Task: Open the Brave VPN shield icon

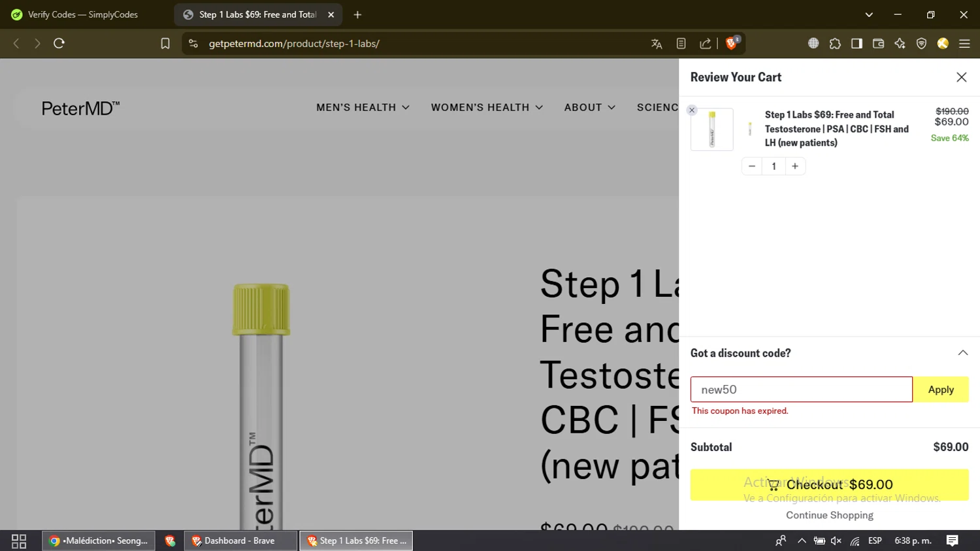Action: point(921,44)
